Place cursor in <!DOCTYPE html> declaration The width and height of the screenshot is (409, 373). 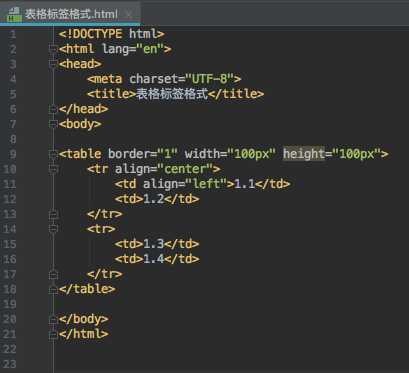[111, 34]
